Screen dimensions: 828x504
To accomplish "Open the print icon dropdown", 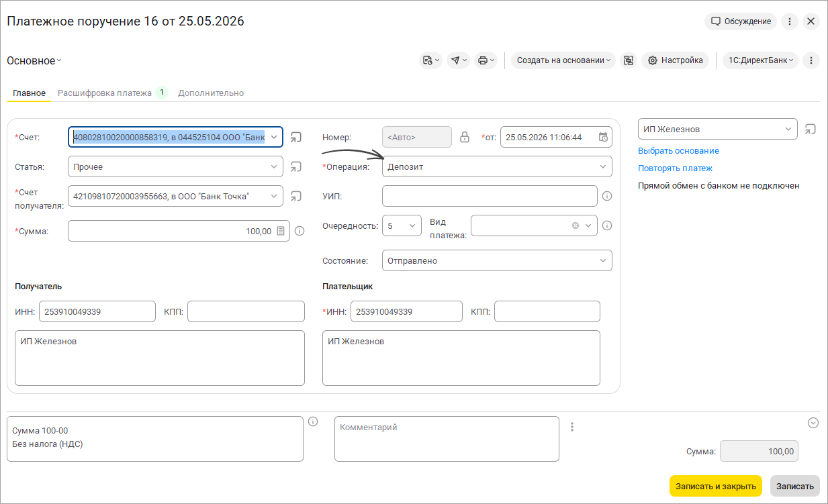I will tap(486, 60).
